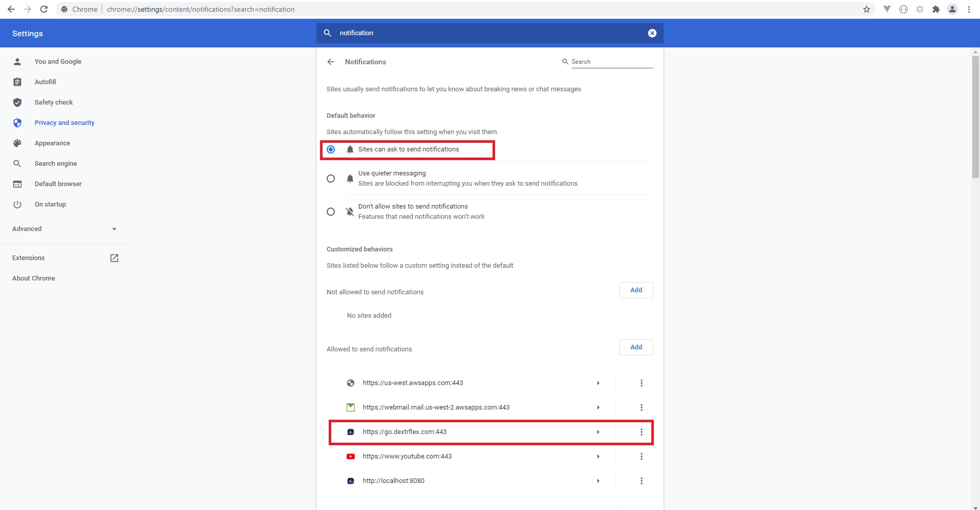Viewport: 980px width, 510px height.
Task: Click the person icon for You and Google
Action: click(x=17, y=62)
